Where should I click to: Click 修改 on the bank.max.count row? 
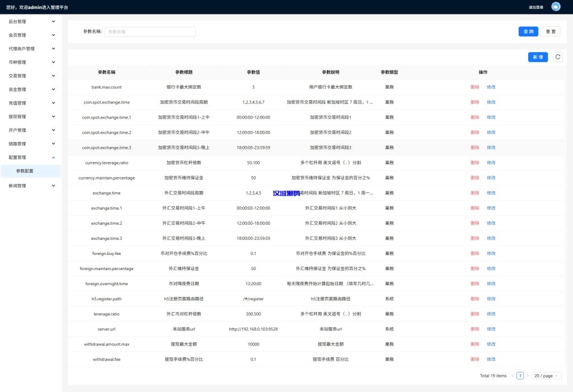pos(491,87)
